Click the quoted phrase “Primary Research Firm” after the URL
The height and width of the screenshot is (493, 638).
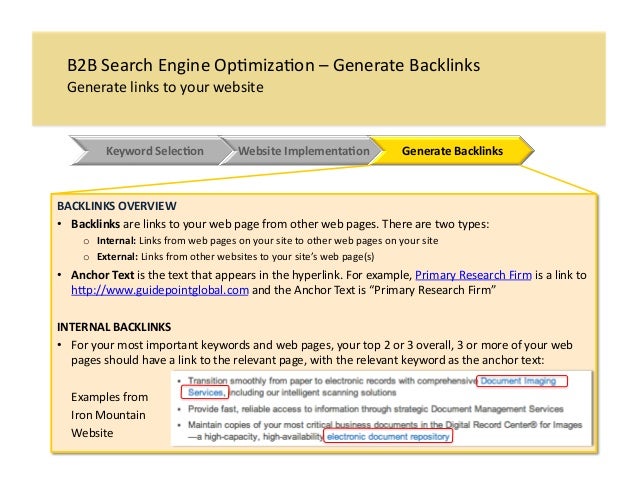point(433,290)
